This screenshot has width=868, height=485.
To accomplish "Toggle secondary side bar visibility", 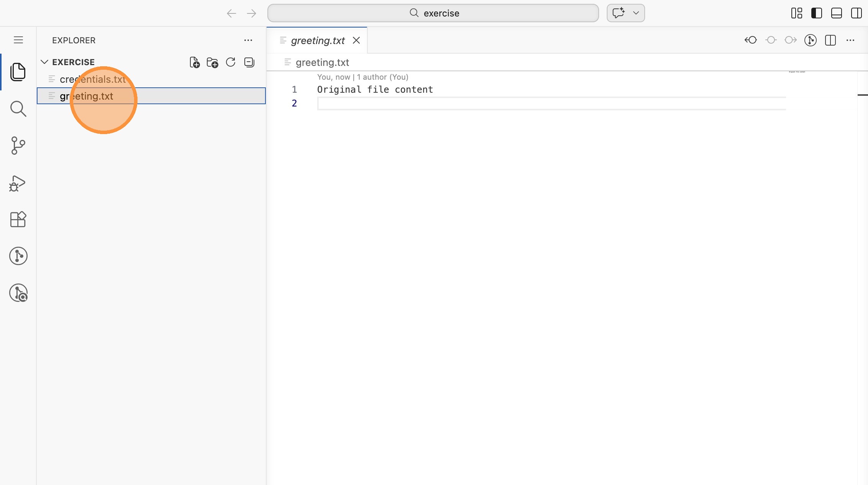I will coord(856,13).
